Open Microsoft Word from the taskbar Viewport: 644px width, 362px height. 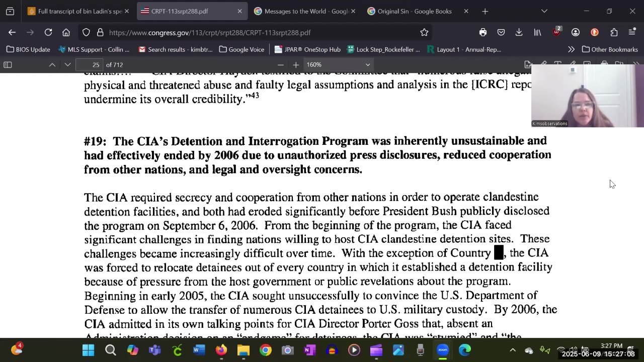(199, 350)
